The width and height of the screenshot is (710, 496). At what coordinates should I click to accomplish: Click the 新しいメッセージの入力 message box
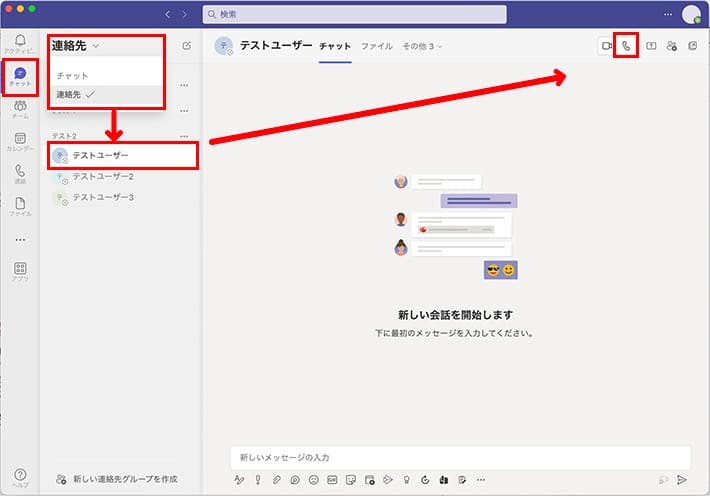[x=461, y=457]
